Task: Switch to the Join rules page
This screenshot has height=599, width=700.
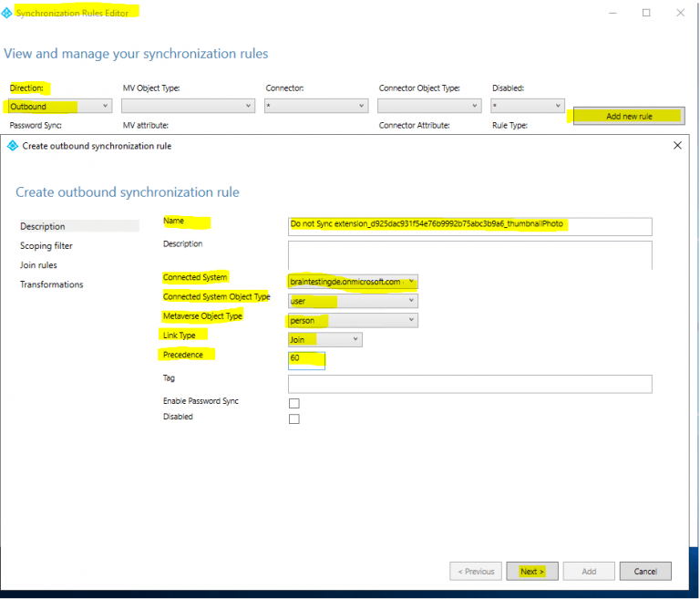Action: click(x=39, y=265)
